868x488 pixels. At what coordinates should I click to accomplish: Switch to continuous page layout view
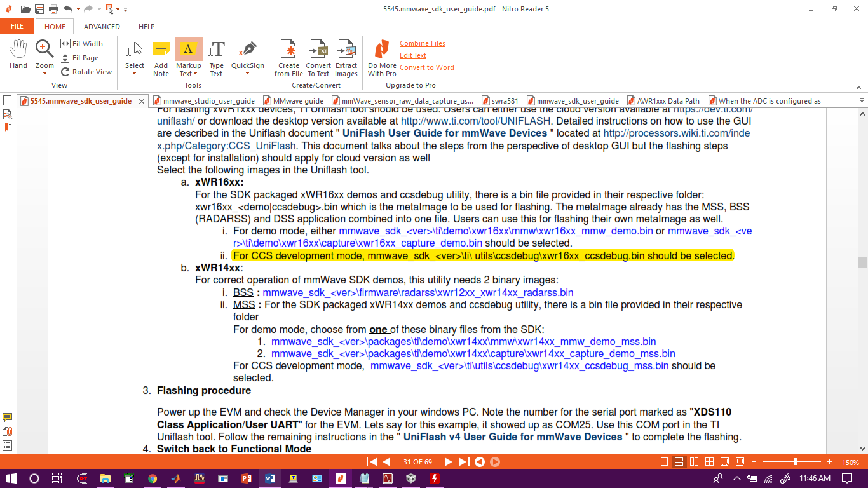(679, 462)
